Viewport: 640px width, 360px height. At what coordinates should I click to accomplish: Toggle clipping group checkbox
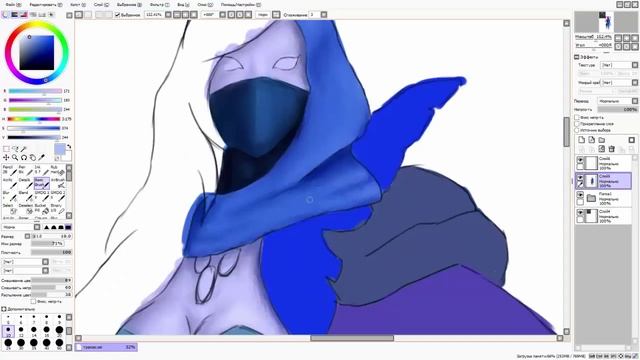click(577, 124)
